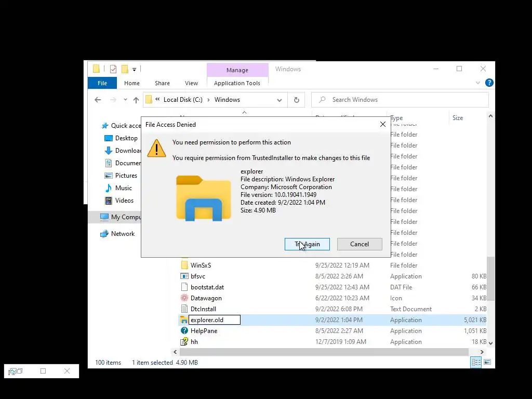Open Documents in navigation pane
Image resolution: width=532 pixels, height=399 pixels.
pyautogui.click(x=123, y=163)
